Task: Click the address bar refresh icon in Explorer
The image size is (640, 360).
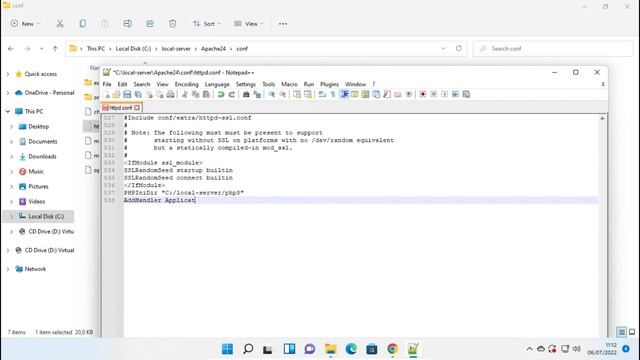Action: [459, 48]
